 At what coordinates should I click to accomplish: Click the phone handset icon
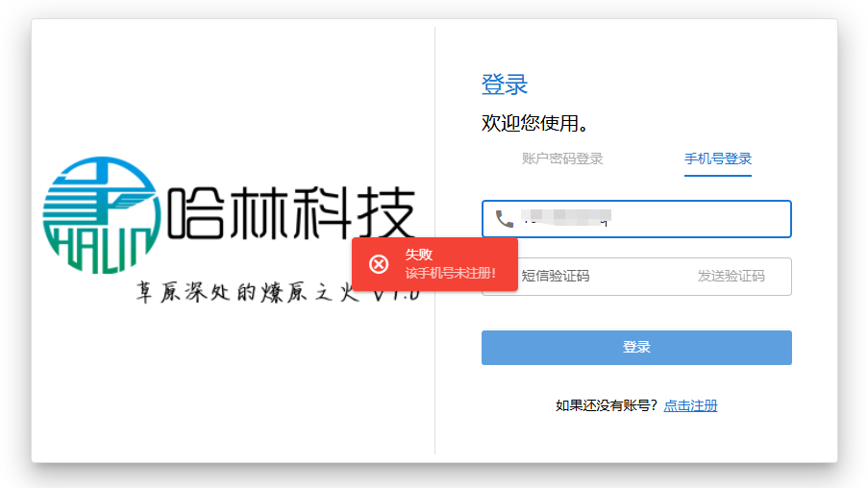(x=505, y=219)
